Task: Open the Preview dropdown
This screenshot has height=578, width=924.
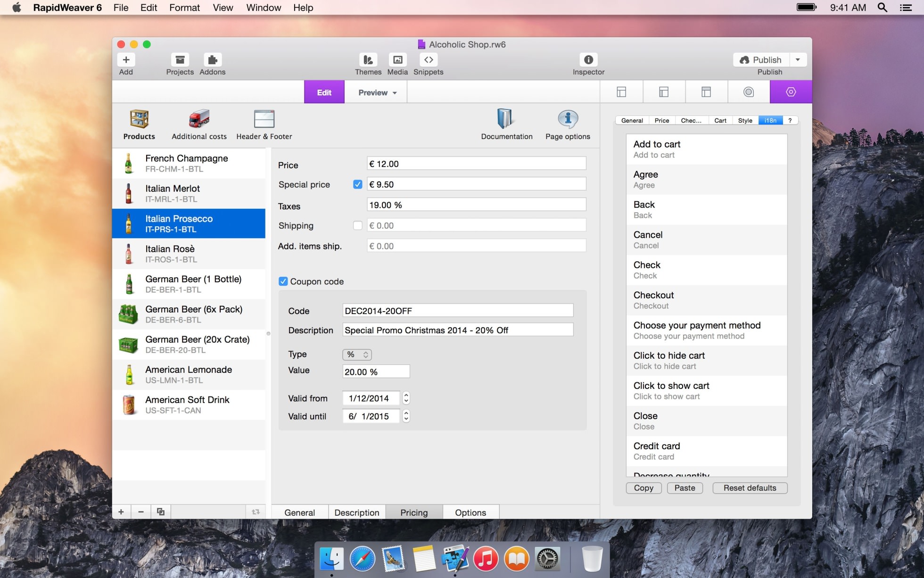Action: (x=377, y=92)
